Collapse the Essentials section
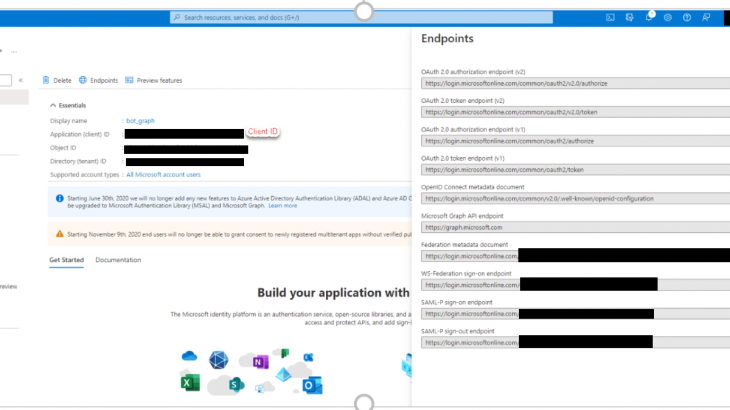This screenshot has width=730, height=410. (53, 105)
